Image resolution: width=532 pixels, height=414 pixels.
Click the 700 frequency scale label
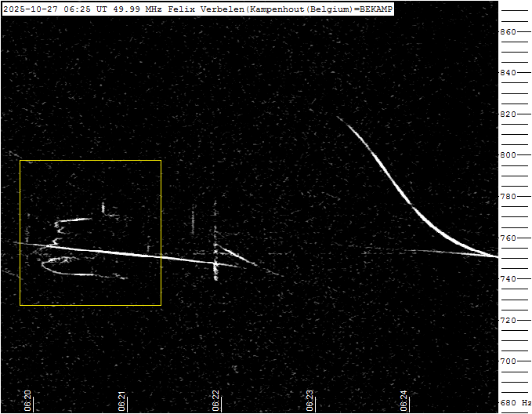pos(508,361)
